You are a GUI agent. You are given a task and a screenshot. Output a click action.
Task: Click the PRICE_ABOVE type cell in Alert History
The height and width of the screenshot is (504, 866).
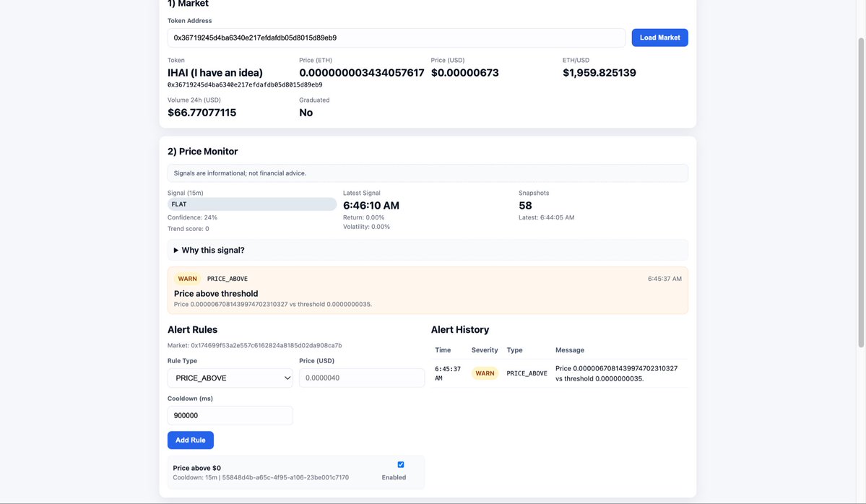[x=527, y=374]
